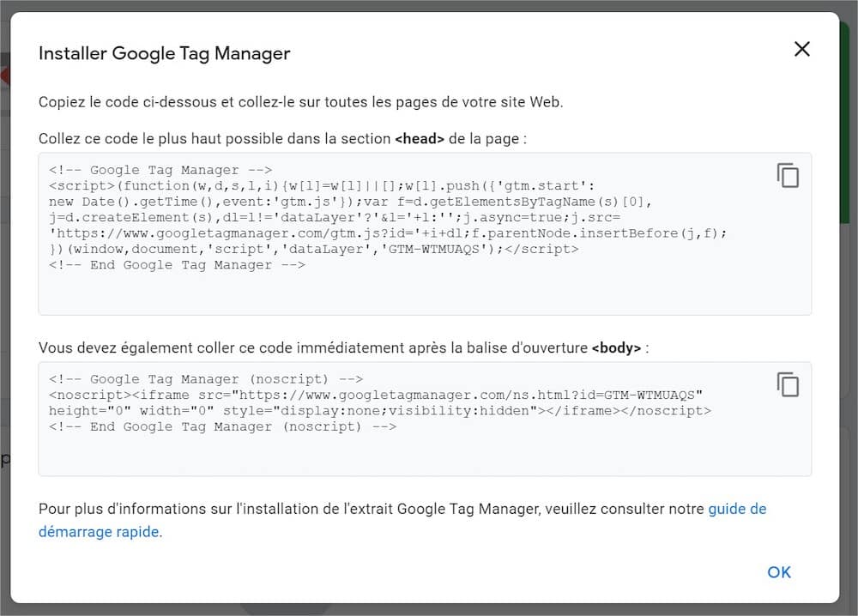Viewport: 858px width, 616px height.
Task: Click the bold <head> tag in the instructions
Action: [x=419, y=138]
